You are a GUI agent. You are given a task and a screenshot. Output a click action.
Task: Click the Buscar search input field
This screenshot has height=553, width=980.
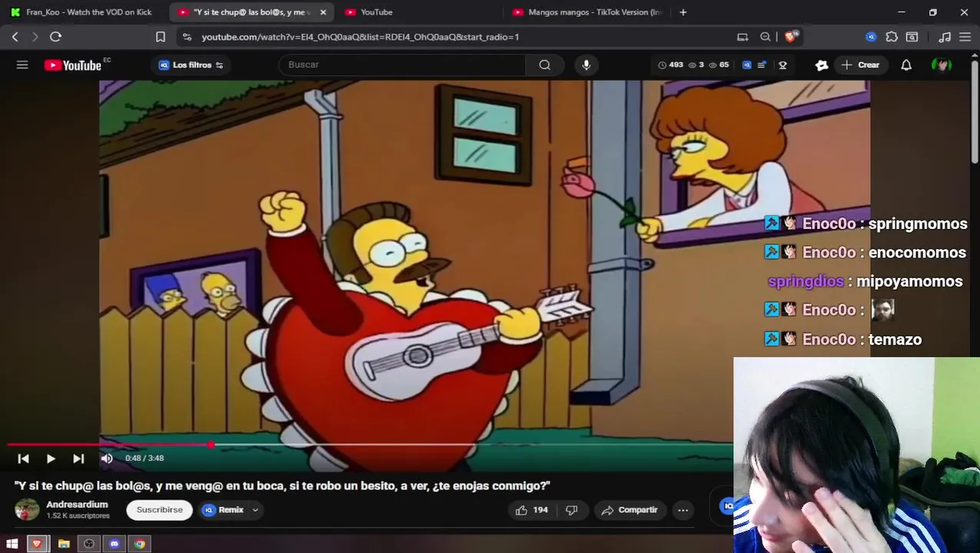(x=402, y=65)
